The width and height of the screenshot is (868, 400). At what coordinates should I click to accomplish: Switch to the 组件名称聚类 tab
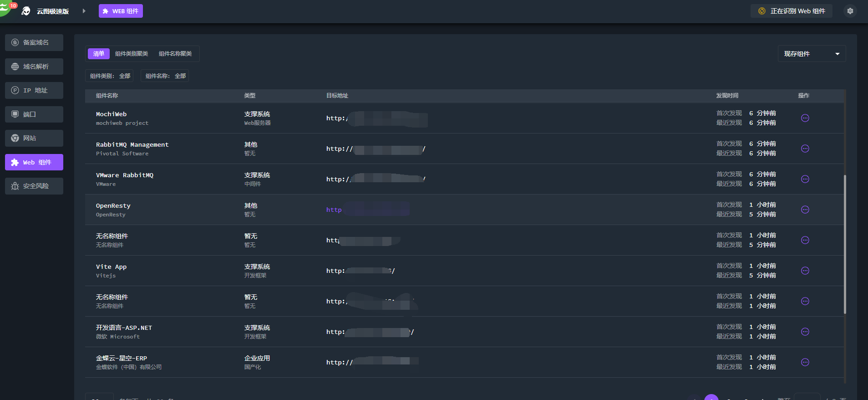point(175,54)
